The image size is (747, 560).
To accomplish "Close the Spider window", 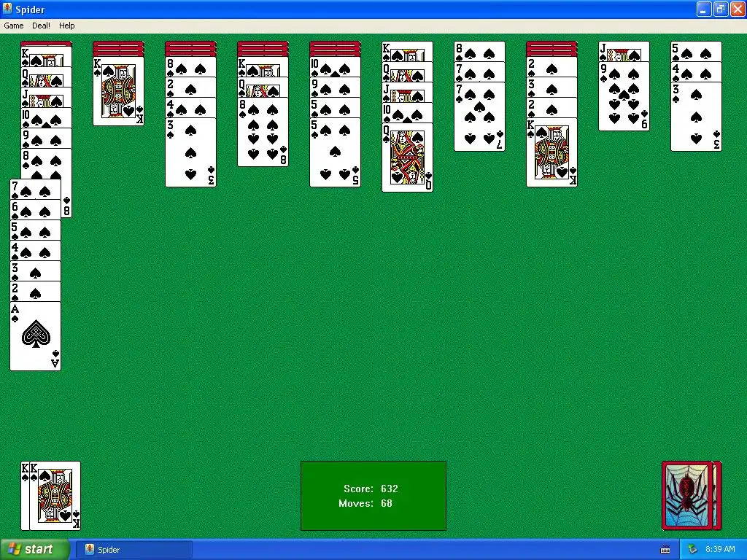I will (x=737, y=9).
